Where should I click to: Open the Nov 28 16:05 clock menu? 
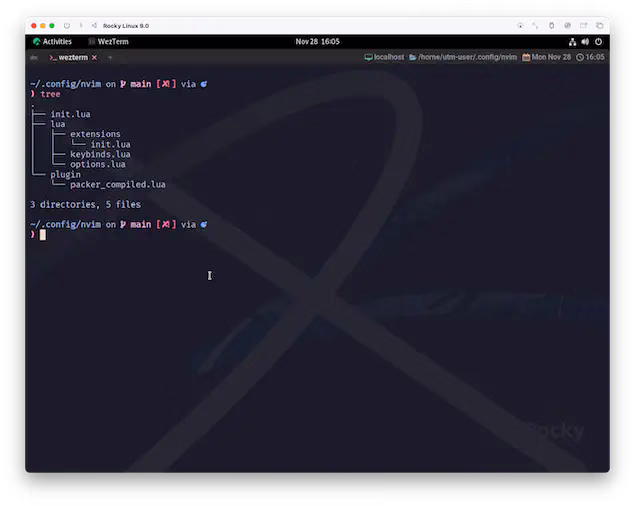pyautogui.click(x=318, y=41)
